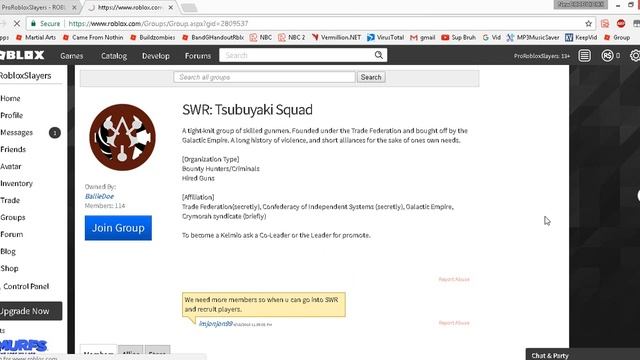Open the Vermillion.NET bookmark
640x360 pixels.
click(336, 37)
